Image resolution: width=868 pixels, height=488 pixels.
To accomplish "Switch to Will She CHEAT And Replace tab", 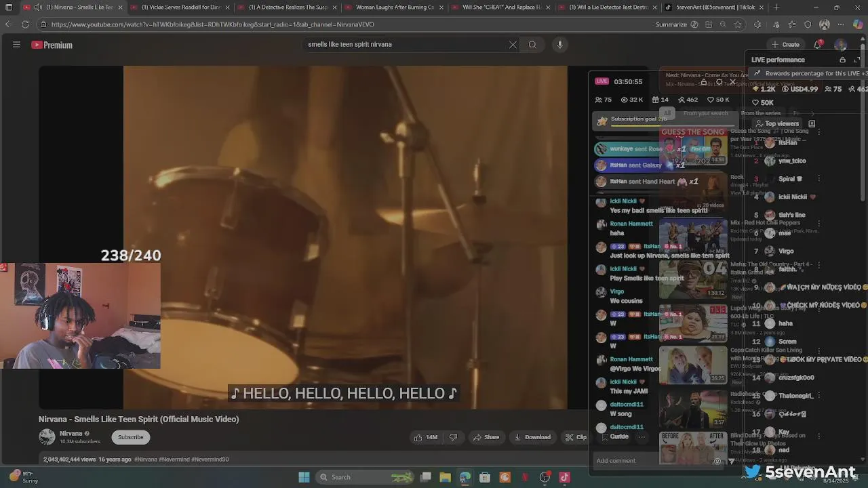I will pyautogui.click(x=502, y=7).
